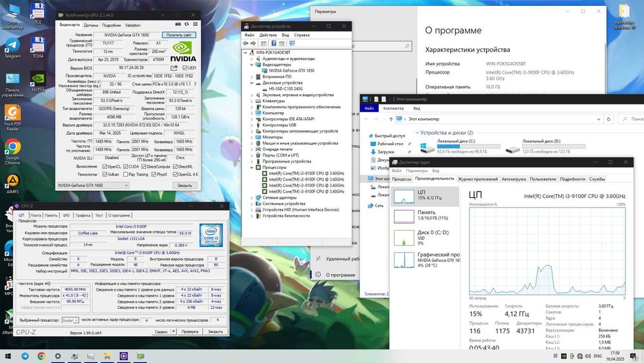Click the Проверка button in CPU-Z
Screen dimensions: 644x363
(x=190, y=331)
